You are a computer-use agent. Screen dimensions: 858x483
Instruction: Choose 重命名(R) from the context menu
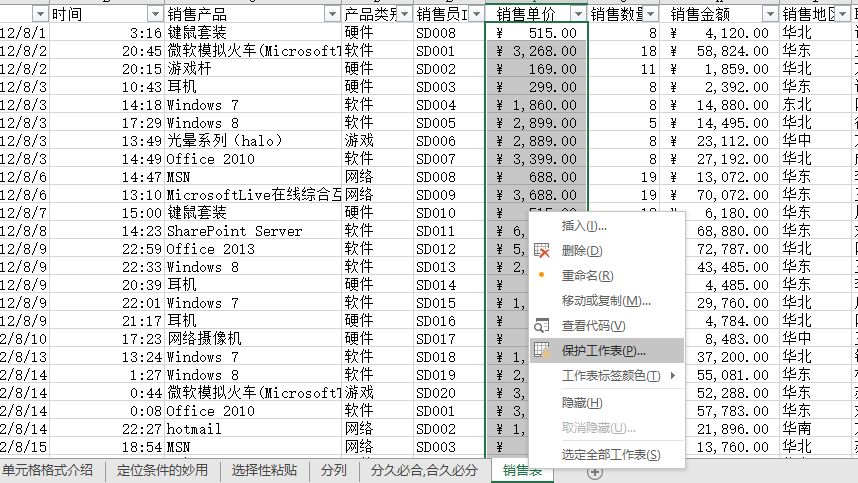point(607,276)
